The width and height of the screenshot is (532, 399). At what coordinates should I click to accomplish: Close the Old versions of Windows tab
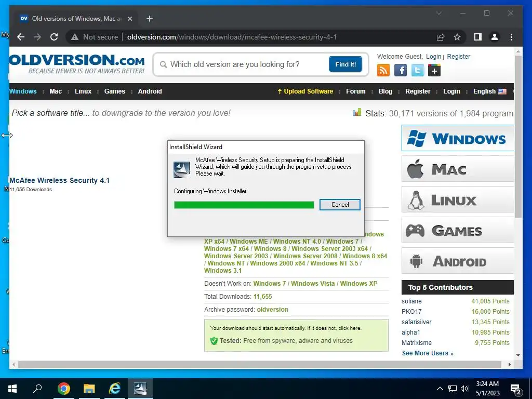(129, 19)
